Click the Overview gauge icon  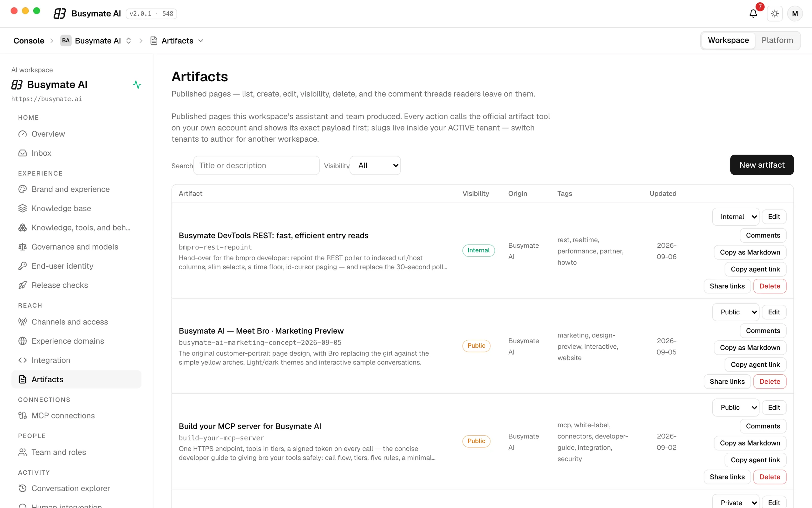point(23,134)
